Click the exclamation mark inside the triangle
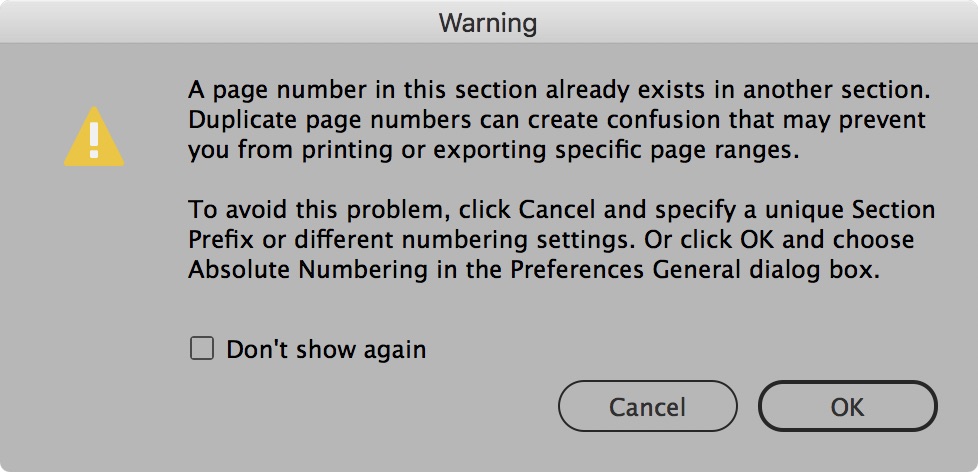Viewport: 978px width, 472px height. pyautogui.click(x=93, y=136)
